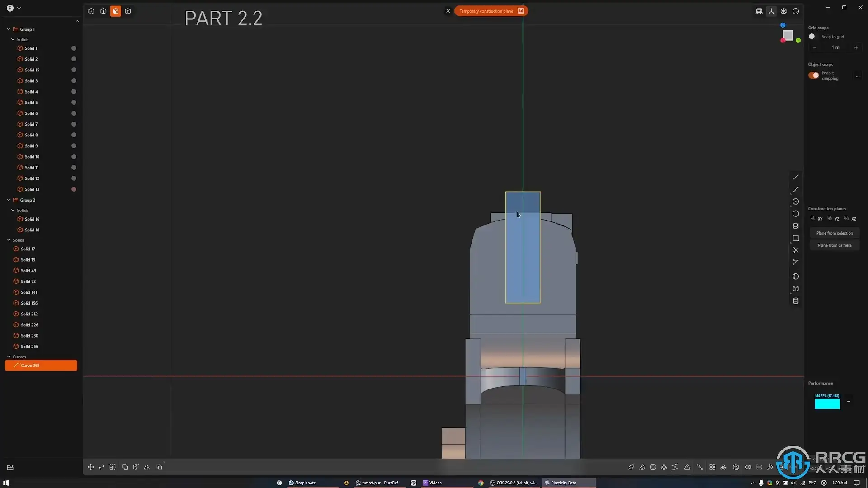868x488 pixels.
Task: Click the Plane from selection button
Action: (x=835, y=233)
